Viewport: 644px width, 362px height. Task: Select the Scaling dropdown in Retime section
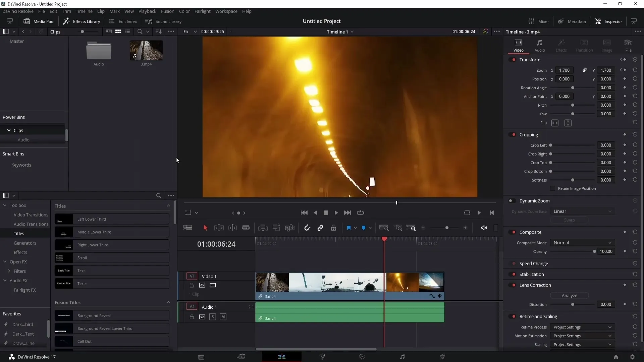pos(582,345)
